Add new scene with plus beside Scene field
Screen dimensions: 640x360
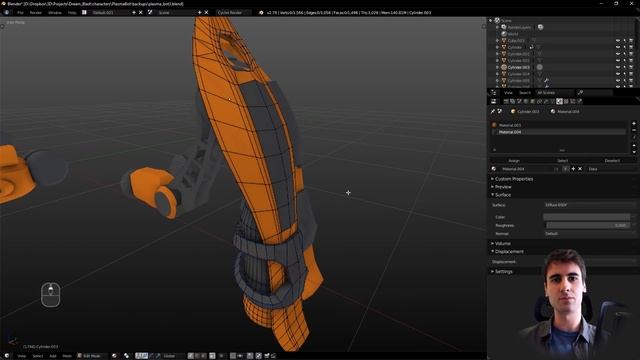[x=200, y=13]
